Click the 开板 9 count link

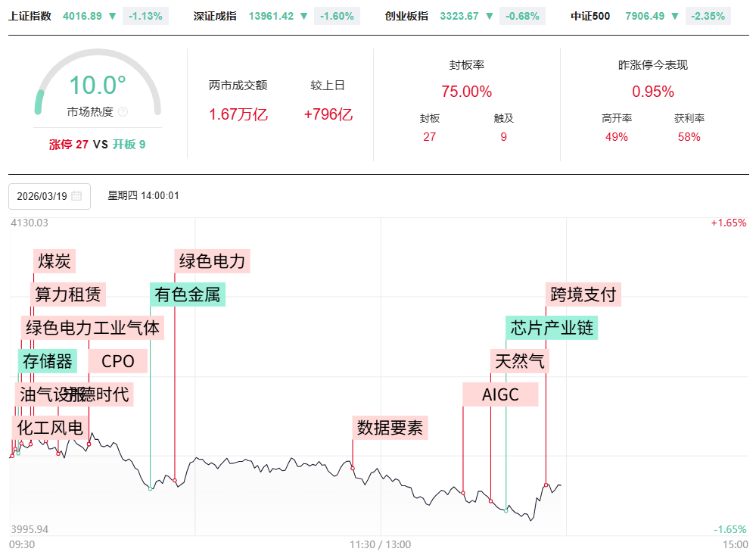coord(129,144)
